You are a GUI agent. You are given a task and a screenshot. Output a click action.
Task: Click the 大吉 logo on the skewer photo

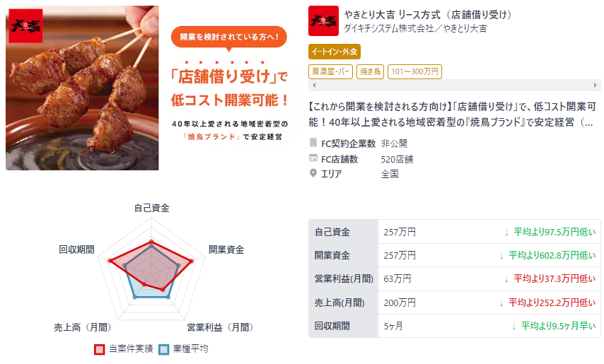tap(25, 25)
